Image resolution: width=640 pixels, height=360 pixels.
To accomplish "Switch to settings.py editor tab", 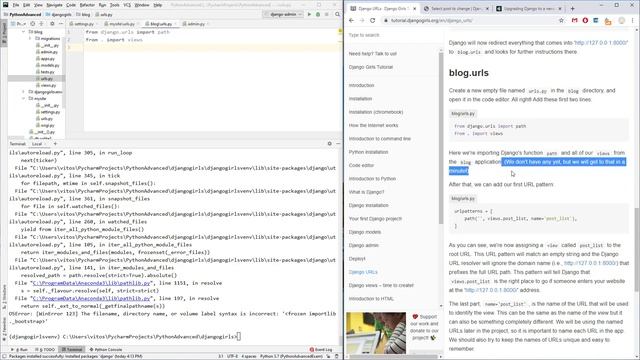I will [84, 24].
